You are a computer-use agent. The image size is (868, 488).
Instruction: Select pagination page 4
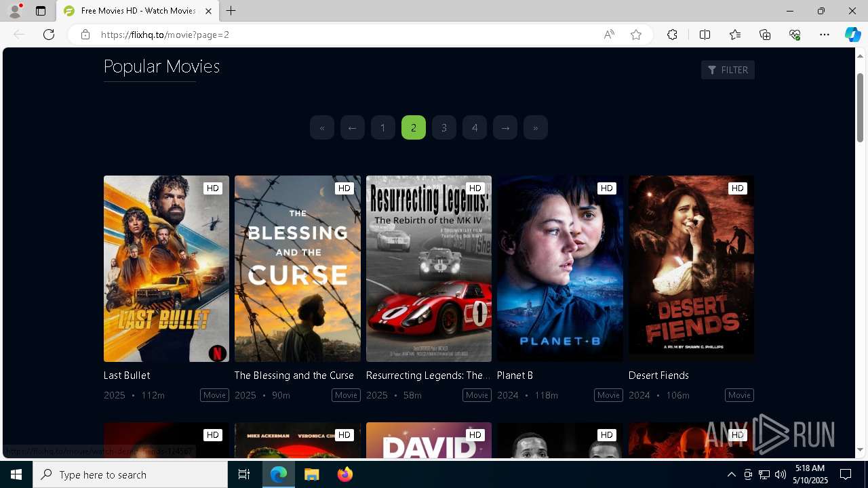pyautogui.click(x=475, y=127)
